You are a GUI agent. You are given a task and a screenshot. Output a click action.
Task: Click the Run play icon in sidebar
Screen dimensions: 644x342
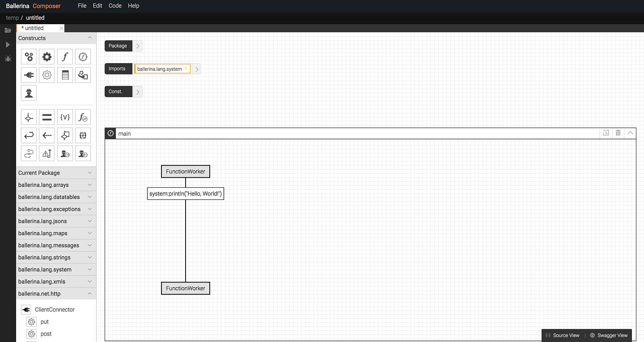pos(8,44)
